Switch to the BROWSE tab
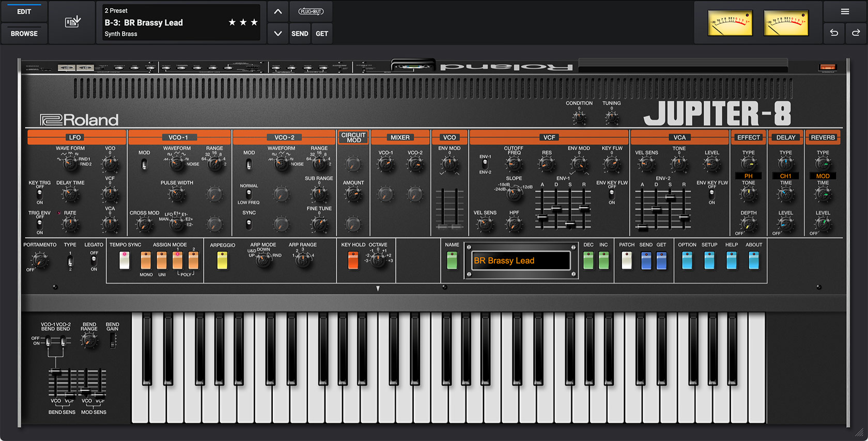 [24, 33]
